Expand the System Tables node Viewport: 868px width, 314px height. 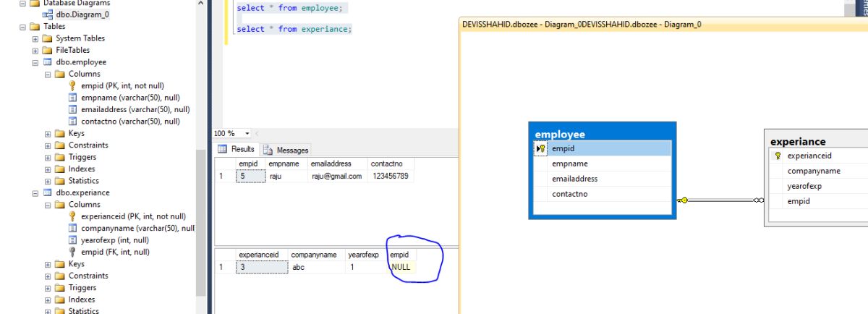coord(35,38)
